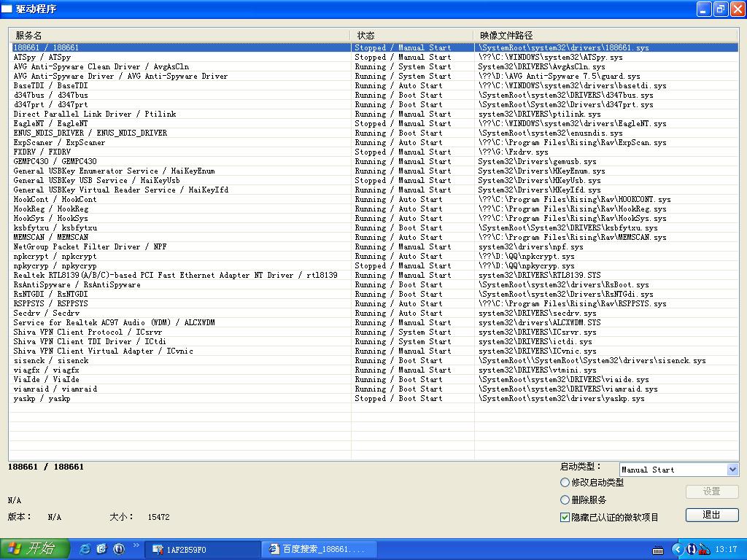The image size is (747, 560).
Task: Select the RsAntiSpyware driver row
Action: pos(77,285)
